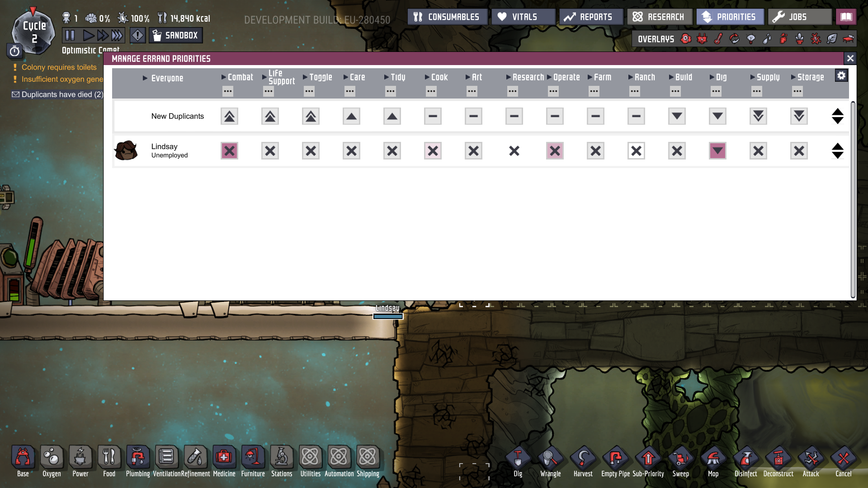Disable Lindsay's Combat errand
This screenshot has width=868, height=488.
[229, 150]
